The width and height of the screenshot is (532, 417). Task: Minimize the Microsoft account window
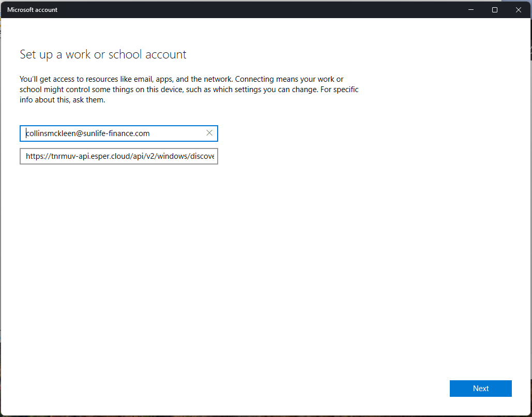(471, 10)
